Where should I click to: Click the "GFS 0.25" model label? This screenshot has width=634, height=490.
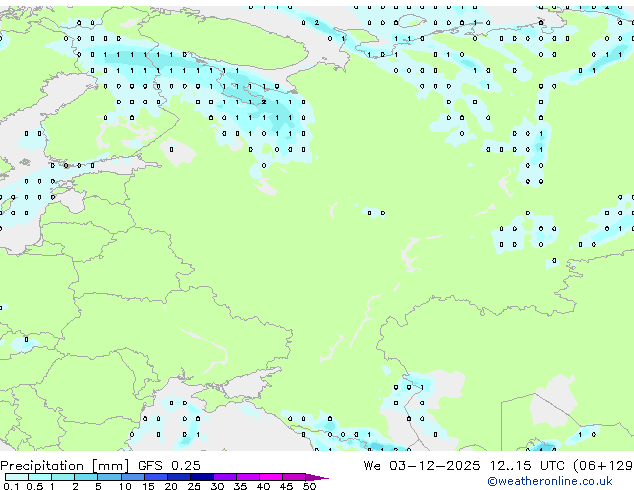(x=169, y=465)
